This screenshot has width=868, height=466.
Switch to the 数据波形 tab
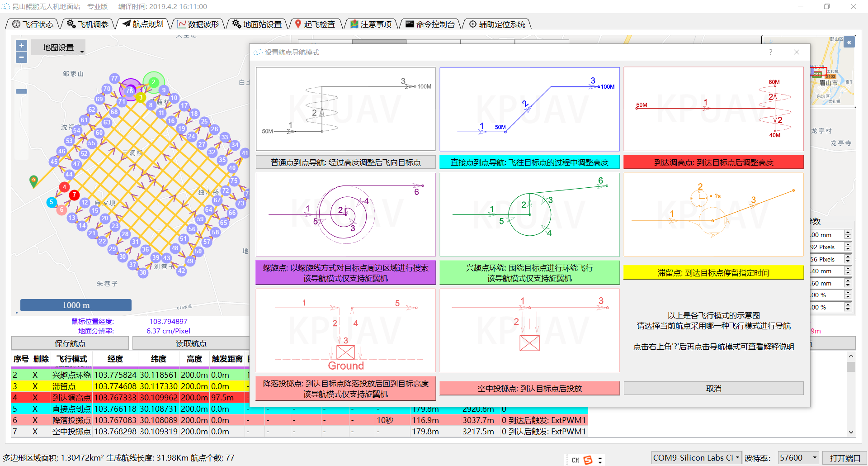pyautogui.click(x=198, y=24)
